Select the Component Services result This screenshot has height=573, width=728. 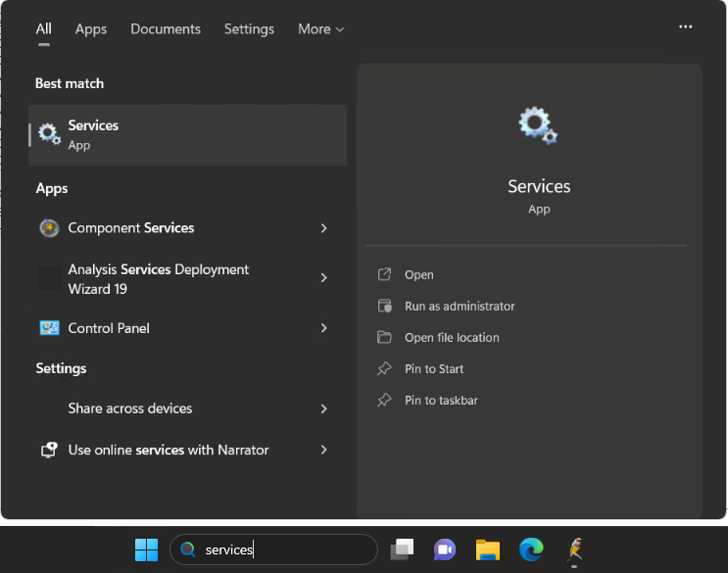[185, 228]
